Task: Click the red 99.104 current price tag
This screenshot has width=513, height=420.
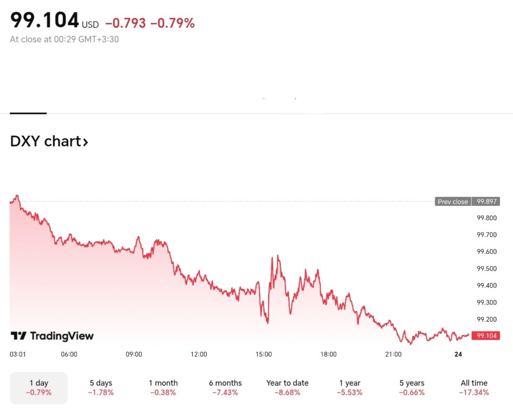Action: [486, 336]
